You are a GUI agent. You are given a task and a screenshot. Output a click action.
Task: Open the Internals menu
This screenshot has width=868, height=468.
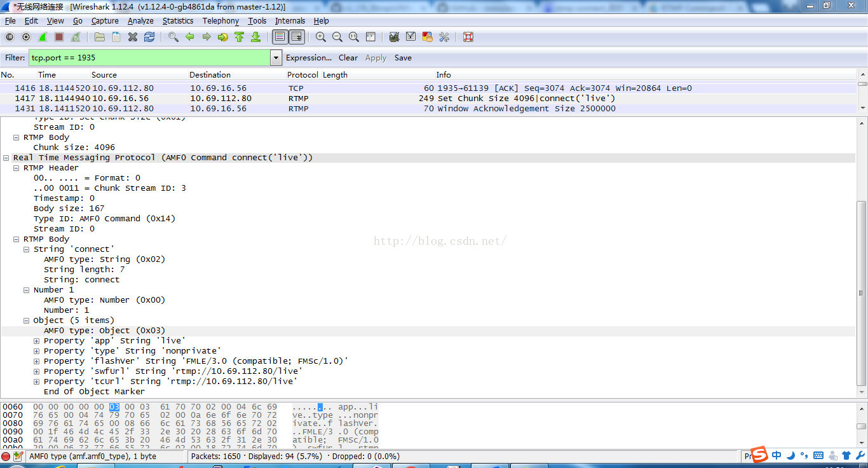[290, 21]
